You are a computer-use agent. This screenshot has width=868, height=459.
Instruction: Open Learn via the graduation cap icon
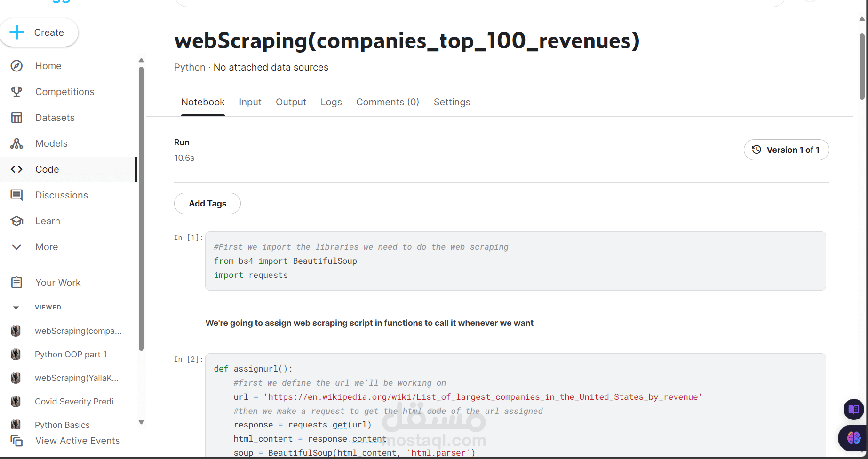pos(16,221)
